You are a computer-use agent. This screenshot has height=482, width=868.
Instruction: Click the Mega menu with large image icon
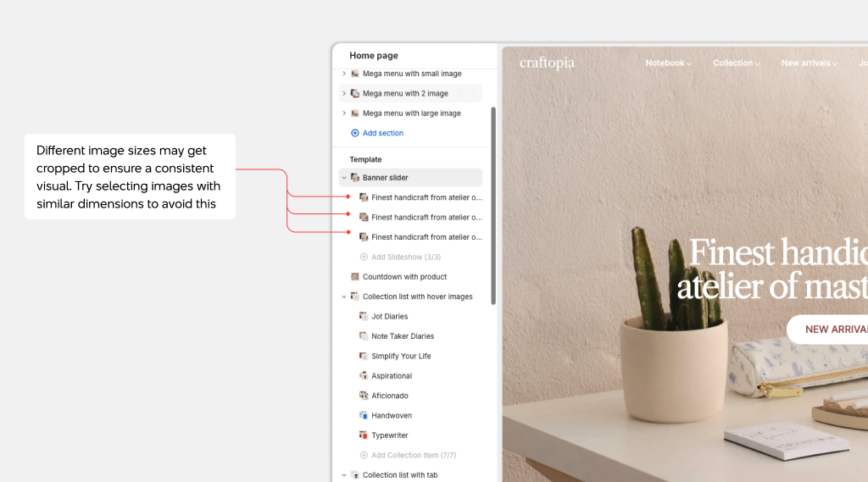click(x=355, y=114)
